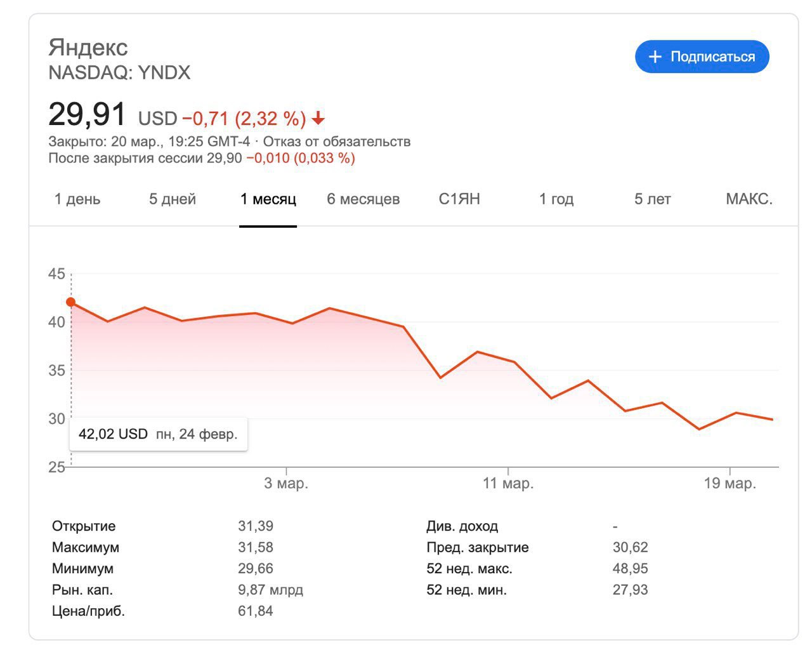Click the 52 нед. макс. value 48,95
Image resolution: width=812 pixels, height=650 pixels.
(x=631, y=569)
